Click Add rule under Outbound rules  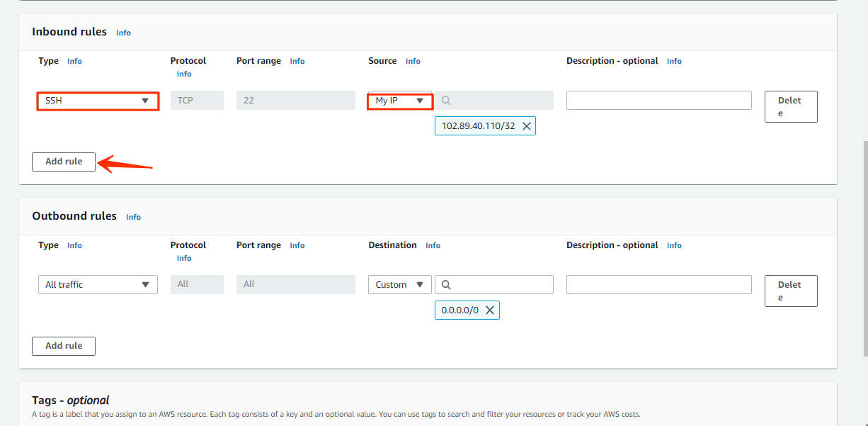[63, 346]
